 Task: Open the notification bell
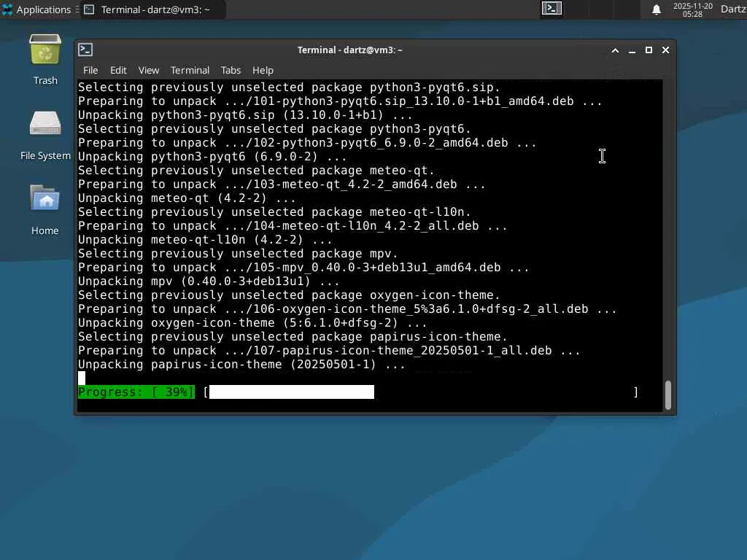(656, 9)
